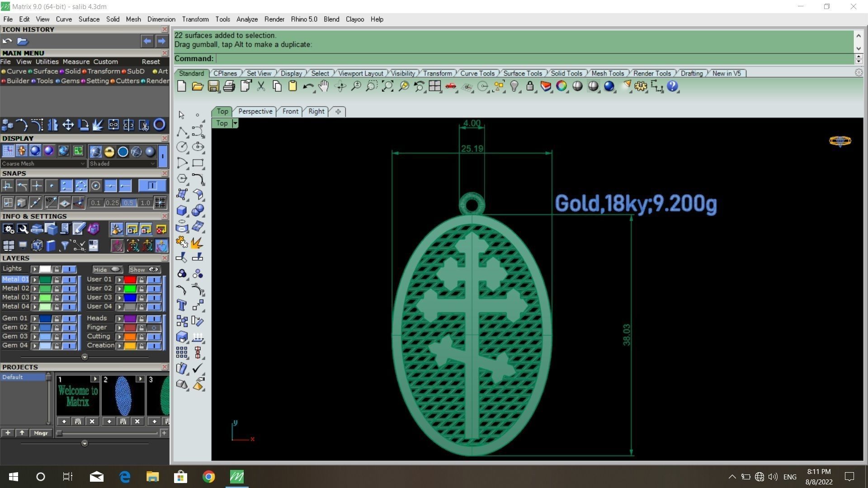868x488 pixels.
Task: Click the Move arrows icon in Main Menu
Action: click(x=68, y=125)
